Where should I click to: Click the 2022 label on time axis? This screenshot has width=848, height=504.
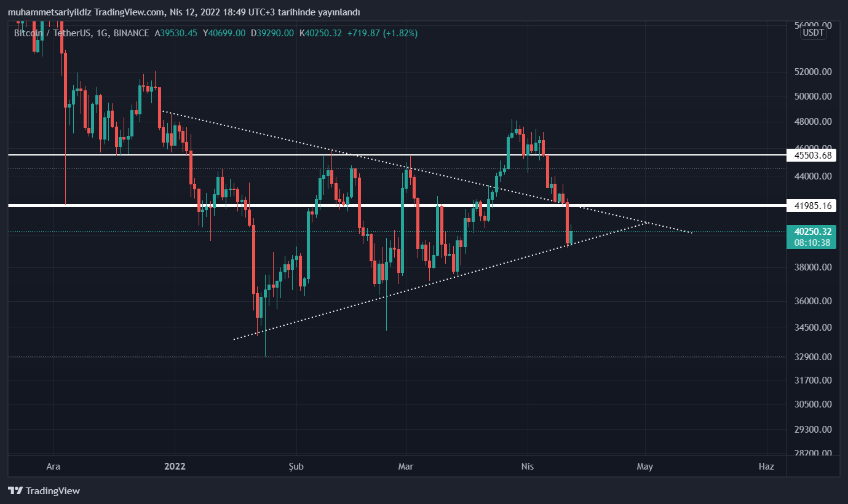[175, 467]
